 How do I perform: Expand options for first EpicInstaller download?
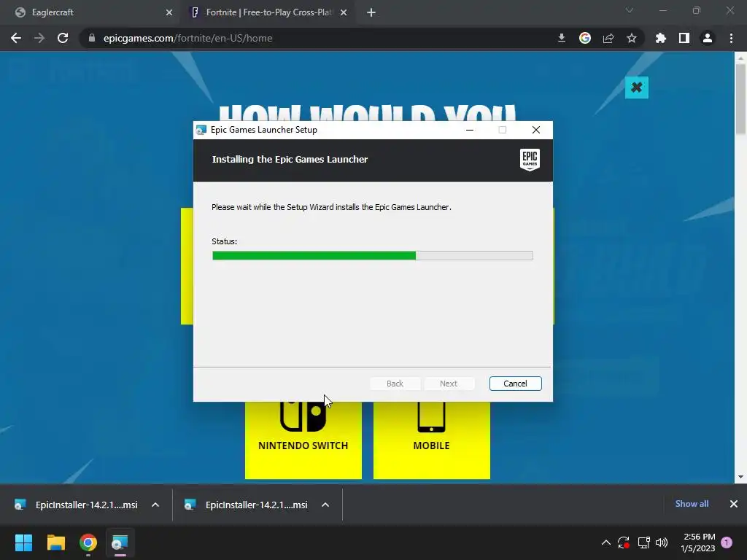155,505
